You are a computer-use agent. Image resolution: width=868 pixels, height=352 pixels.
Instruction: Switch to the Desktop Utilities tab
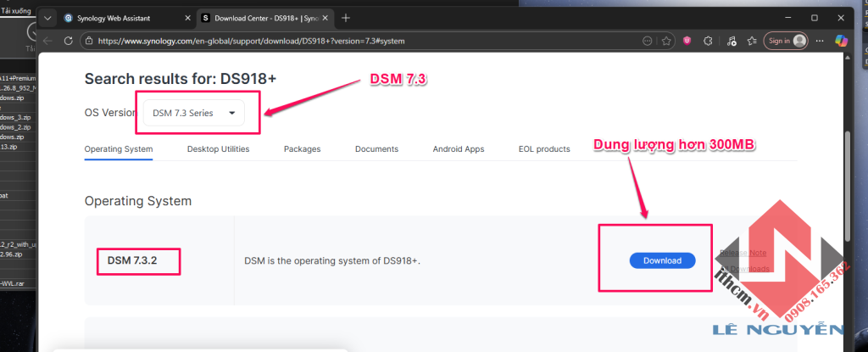(x=218, y=149)
